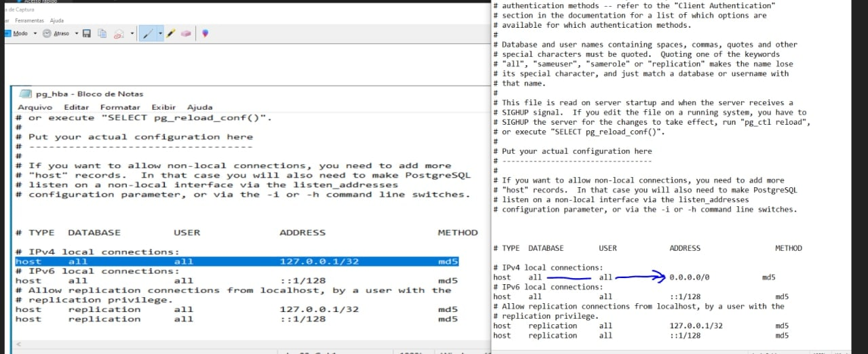The width and height of the screenshot is (868, 354).
Task: Click the Atraso delay clock button
Action: tap(57, 33)
